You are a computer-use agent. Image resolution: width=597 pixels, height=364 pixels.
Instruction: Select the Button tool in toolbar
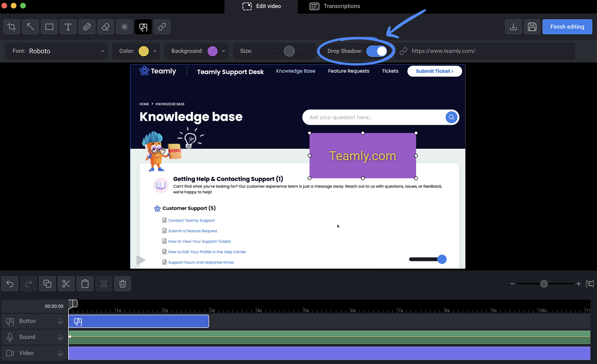tap(143, 27)
